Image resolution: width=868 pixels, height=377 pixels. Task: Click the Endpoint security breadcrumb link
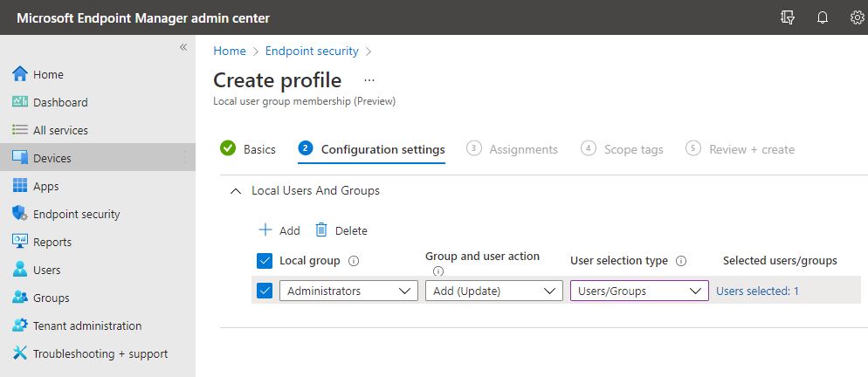(312, 51)
